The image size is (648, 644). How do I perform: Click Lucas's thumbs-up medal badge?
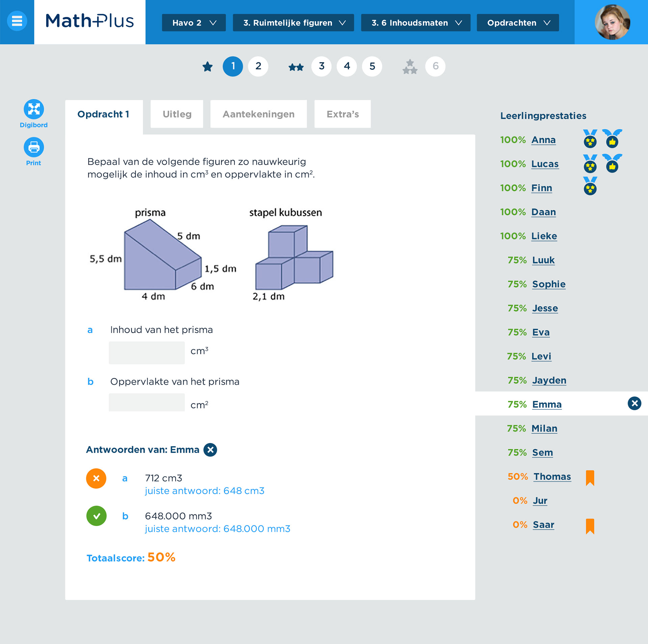[612, 163]
